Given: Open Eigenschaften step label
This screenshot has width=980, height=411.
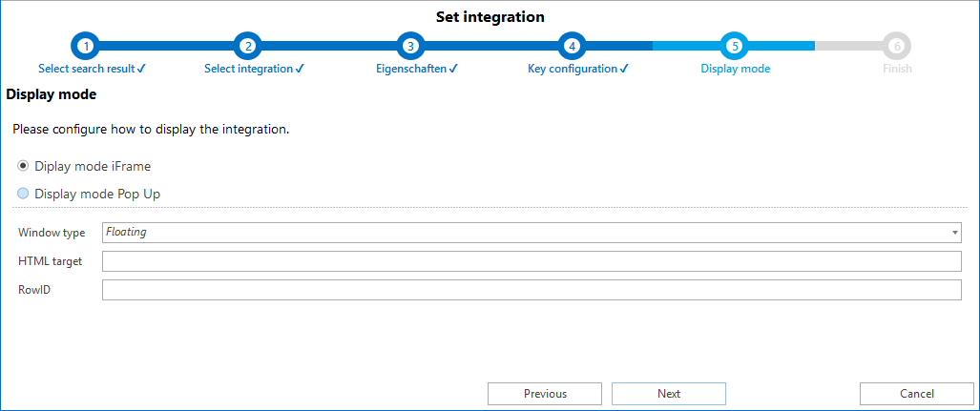Looking at the screenshot, I should pos(416,69).
